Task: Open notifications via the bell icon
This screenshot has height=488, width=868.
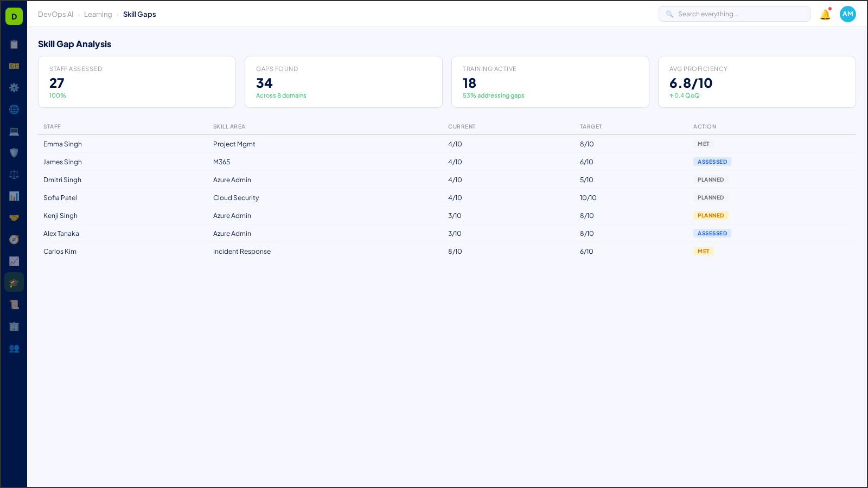Action: [x=825, y=14]
